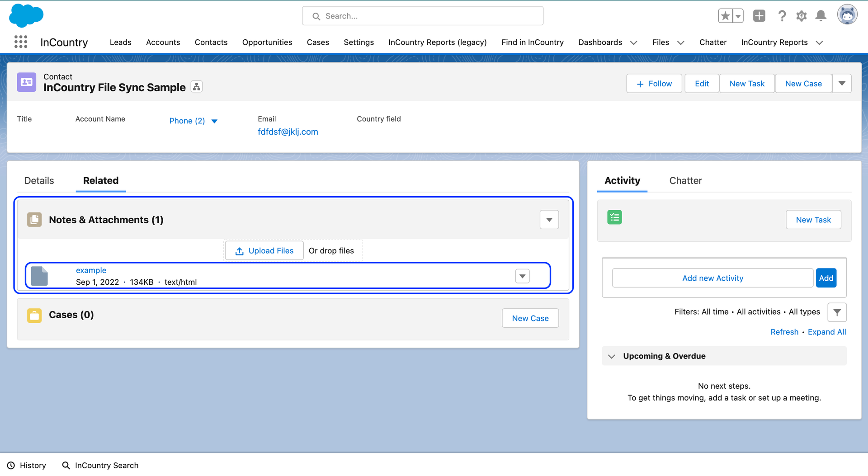
Task: Open the Favorites list dropdown arrow
Action: [738, 16]
